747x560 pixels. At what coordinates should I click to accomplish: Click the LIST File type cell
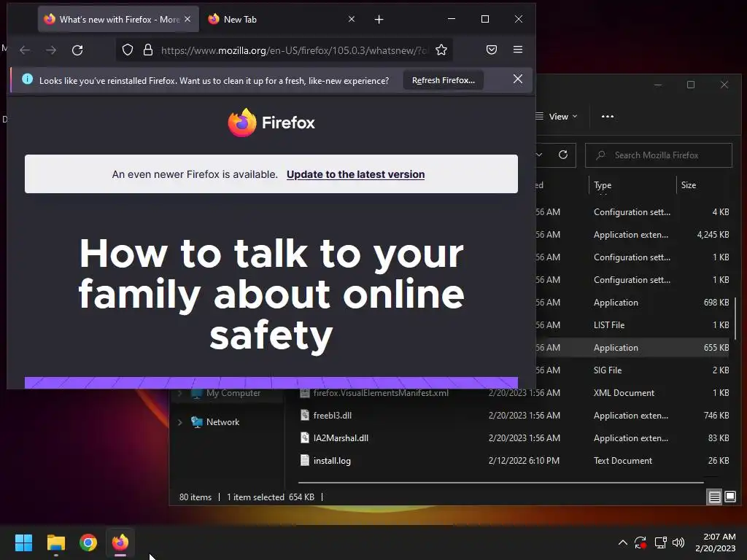click(609, 325)
